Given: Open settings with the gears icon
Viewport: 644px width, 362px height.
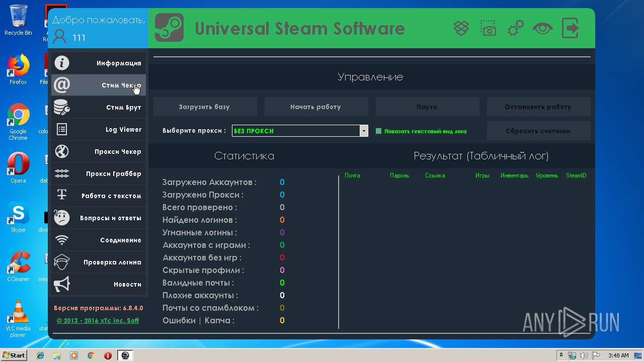Looking at the screenshot, I should coord(516,28).
